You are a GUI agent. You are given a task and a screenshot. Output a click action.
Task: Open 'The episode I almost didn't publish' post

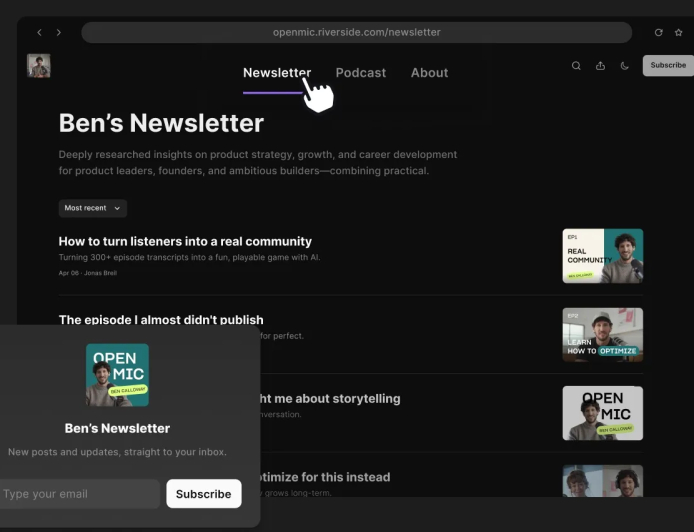point(161,320)
